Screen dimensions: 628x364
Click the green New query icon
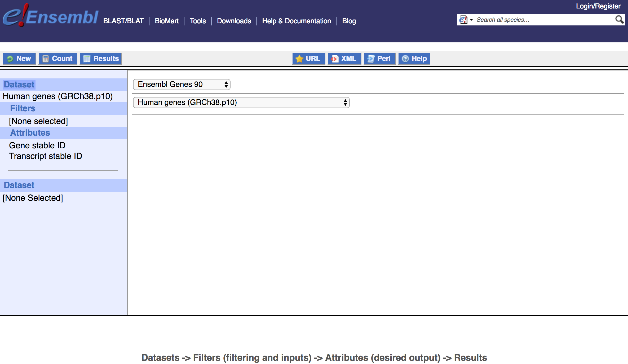pyautogui.click(x=10, y=59)
